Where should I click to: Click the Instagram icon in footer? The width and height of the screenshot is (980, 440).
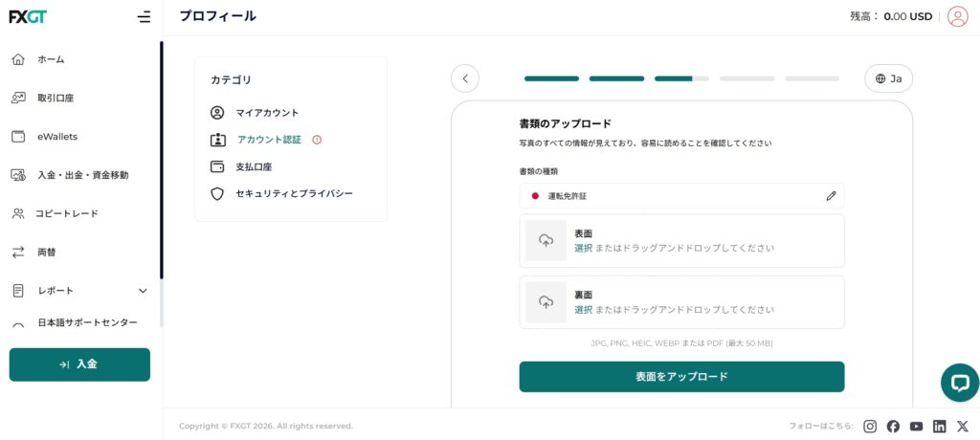coord(870,427)
